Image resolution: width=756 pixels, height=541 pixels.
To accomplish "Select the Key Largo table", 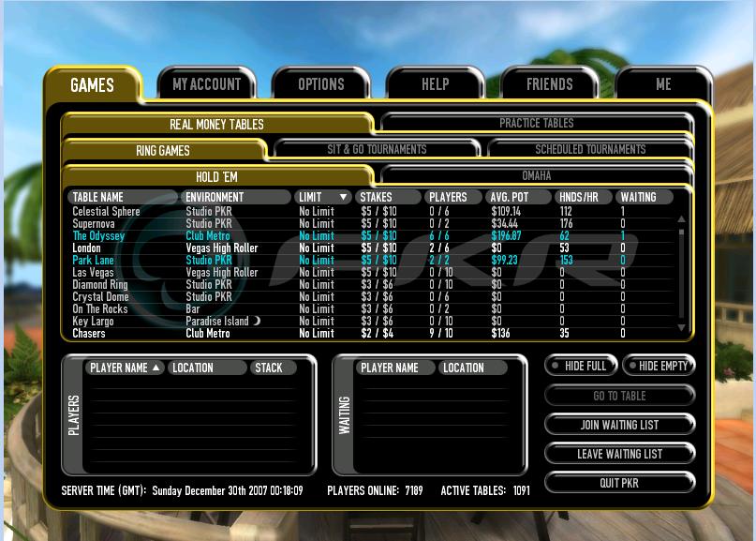I will coord(371,321).
